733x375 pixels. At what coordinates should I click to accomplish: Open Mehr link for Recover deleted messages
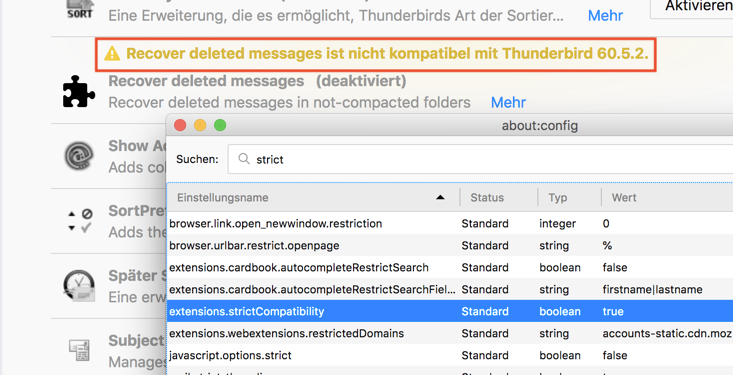pos(508,102)
